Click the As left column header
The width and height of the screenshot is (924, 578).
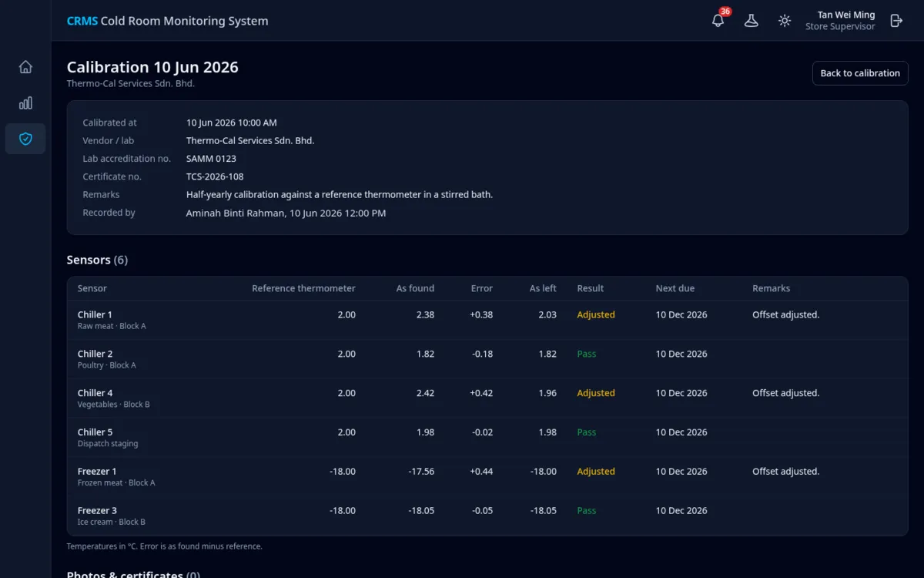[543, 288]
